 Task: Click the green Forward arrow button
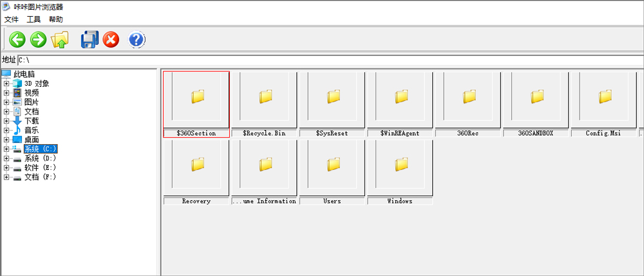39,40
